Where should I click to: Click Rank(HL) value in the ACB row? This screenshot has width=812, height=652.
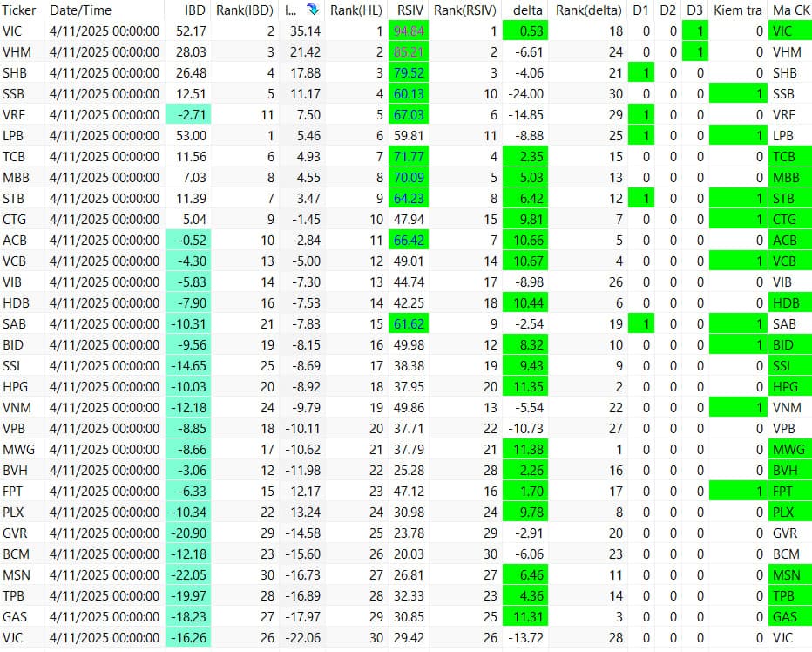[x=376, y=241]
